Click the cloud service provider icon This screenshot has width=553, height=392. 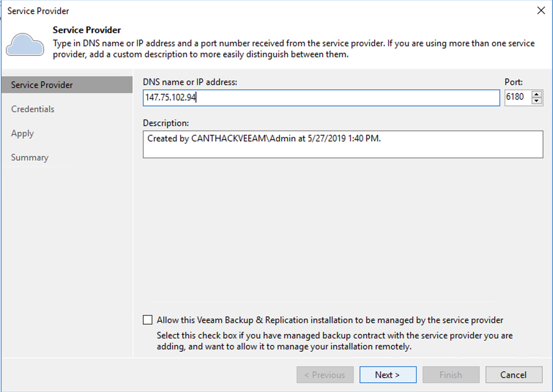25,44
